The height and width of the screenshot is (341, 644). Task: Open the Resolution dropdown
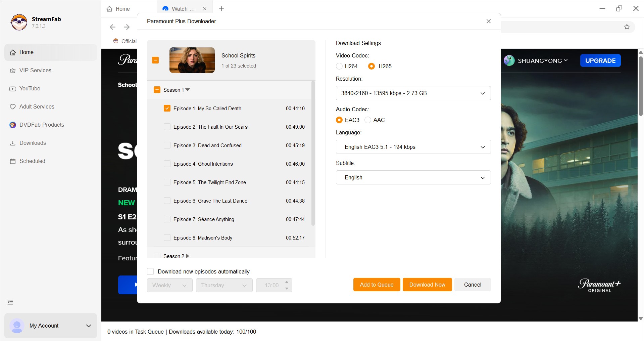point(413,93)
